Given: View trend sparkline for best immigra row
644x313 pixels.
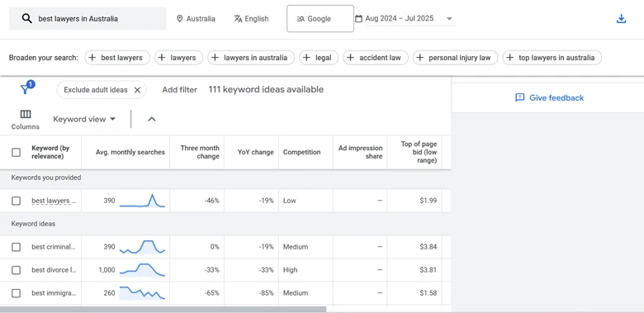Looking at the screenshot, I should (x=142, y=293).
